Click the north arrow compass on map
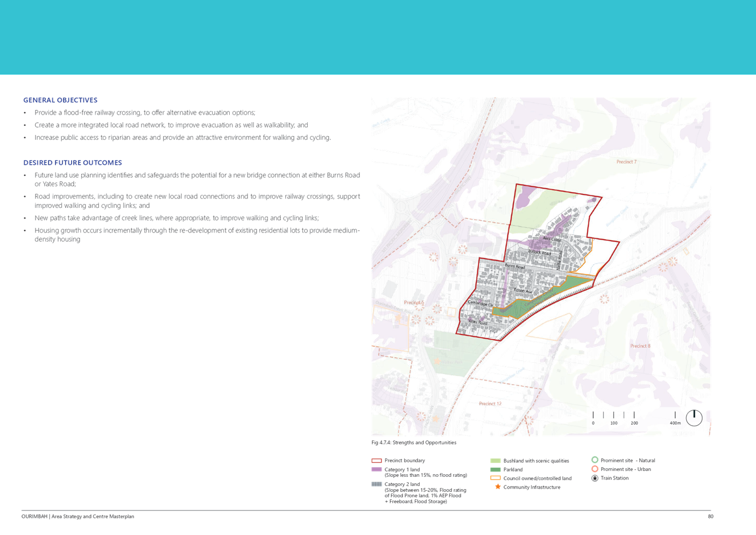The image size is (756, 535). [694, 417]
